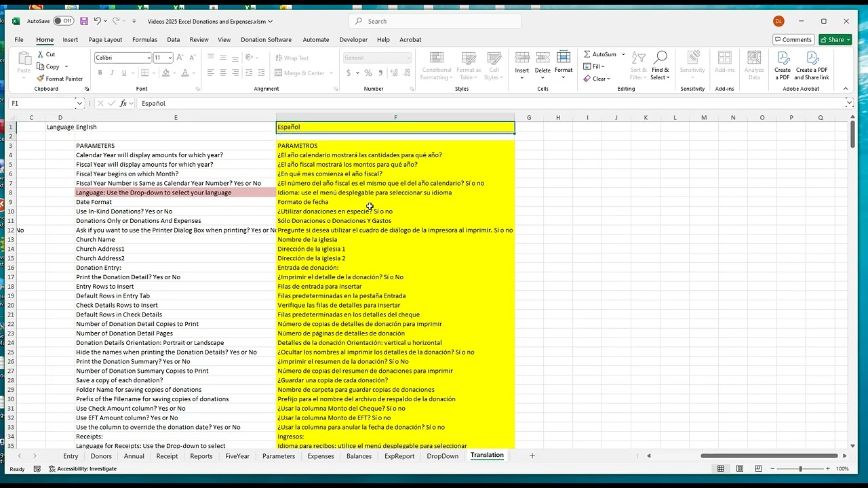This screenshot has width=868, height=488.
Task: Open Cell Styles gallery
Action: tap(494, 66)
